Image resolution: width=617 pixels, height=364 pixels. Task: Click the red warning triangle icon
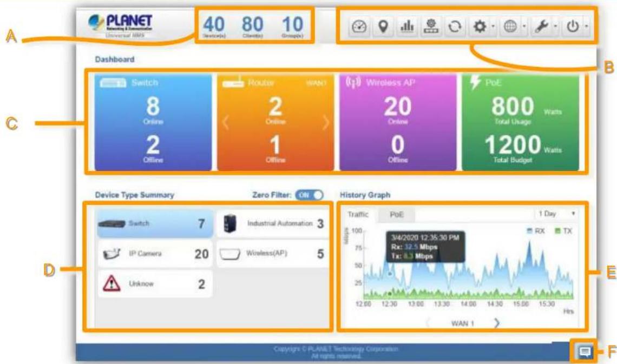coord(111,283)
